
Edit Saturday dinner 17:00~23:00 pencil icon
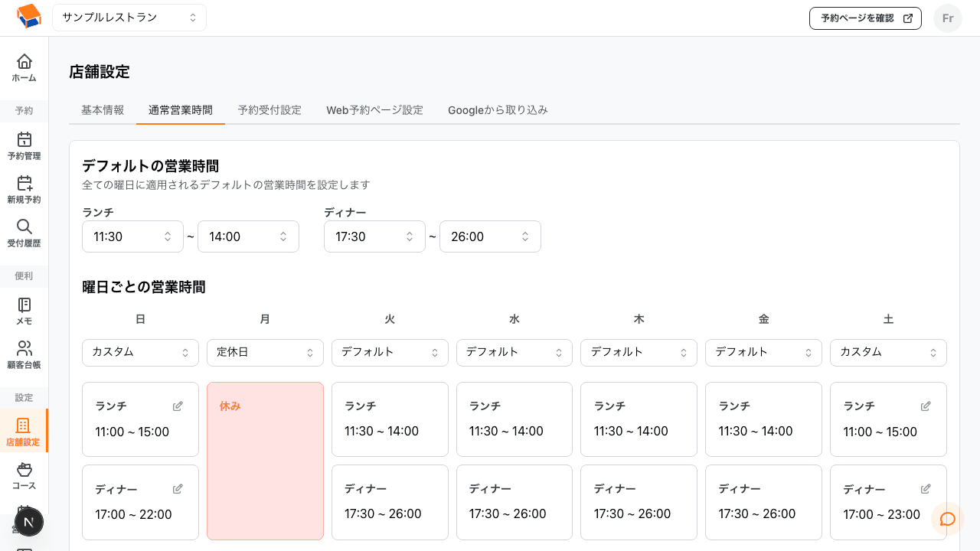click(925, 488)
